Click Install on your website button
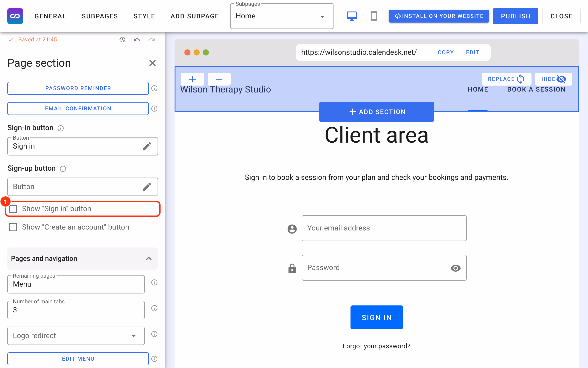This screenshot has width=588, height=368. click(438, 16)
